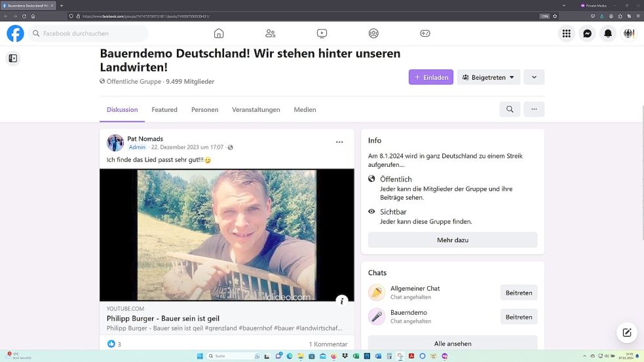Screen dimensions: 644x362
Task: Click the Bauerndemo chat microphone icon
Action: click(377, 317)
